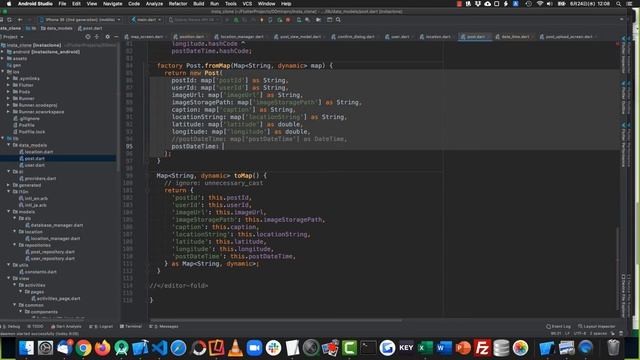The image size is (640, 360).
Task: Open the device selector dropdown
Action: click(x=80, y=20)
